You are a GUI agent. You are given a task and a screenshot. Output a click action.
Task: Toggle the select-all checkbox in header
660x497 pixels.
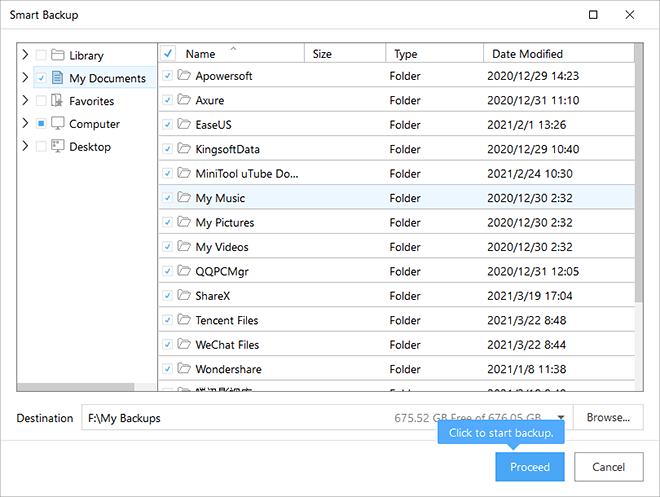(168, 54)
